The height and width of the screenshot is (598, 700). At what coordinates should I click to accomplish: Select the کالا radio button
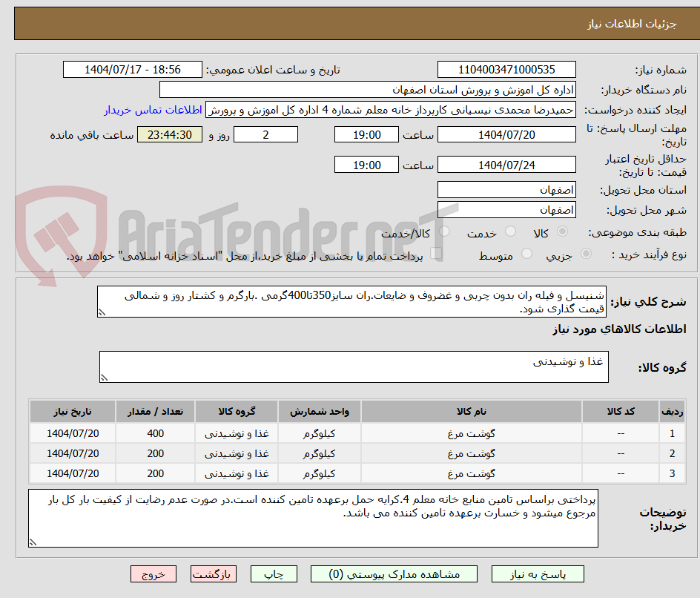click(562, 231)
